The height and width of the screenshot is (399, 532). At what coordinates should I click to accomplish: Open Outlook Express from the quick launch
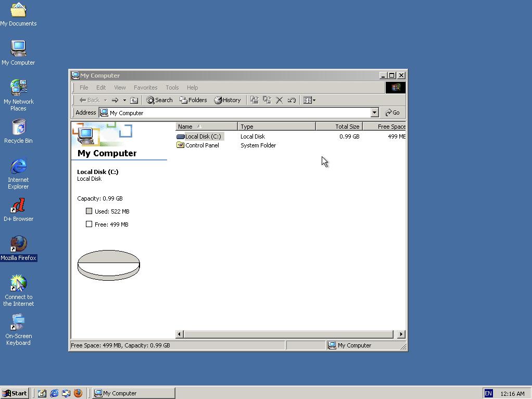66,393
